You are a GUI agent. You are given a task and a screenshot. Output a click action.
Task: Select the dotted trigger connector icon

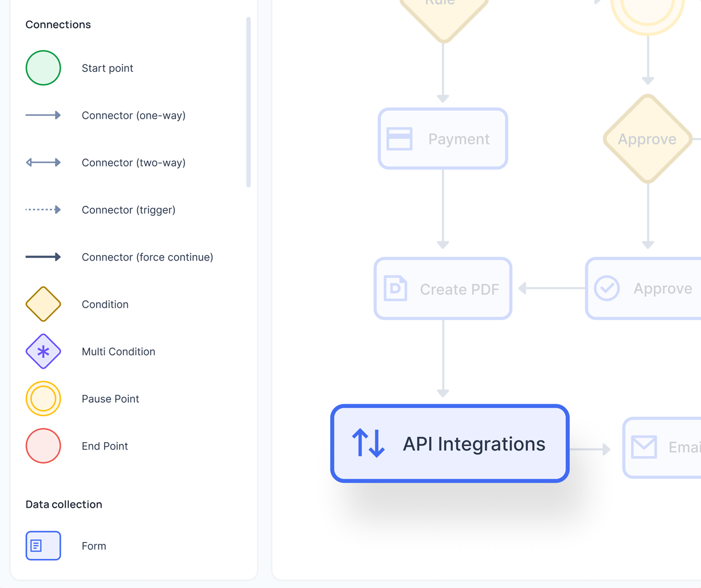pos(43,210)
